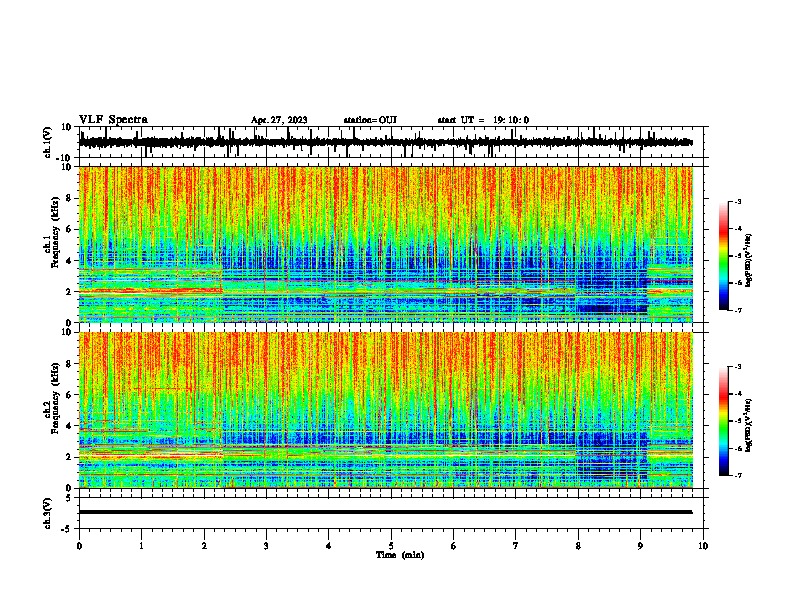Screen dimensions: 792x612
Task: Click the "-3" label on ch.1 color bar
Action: pyautogui.click(x=737, y=201)
